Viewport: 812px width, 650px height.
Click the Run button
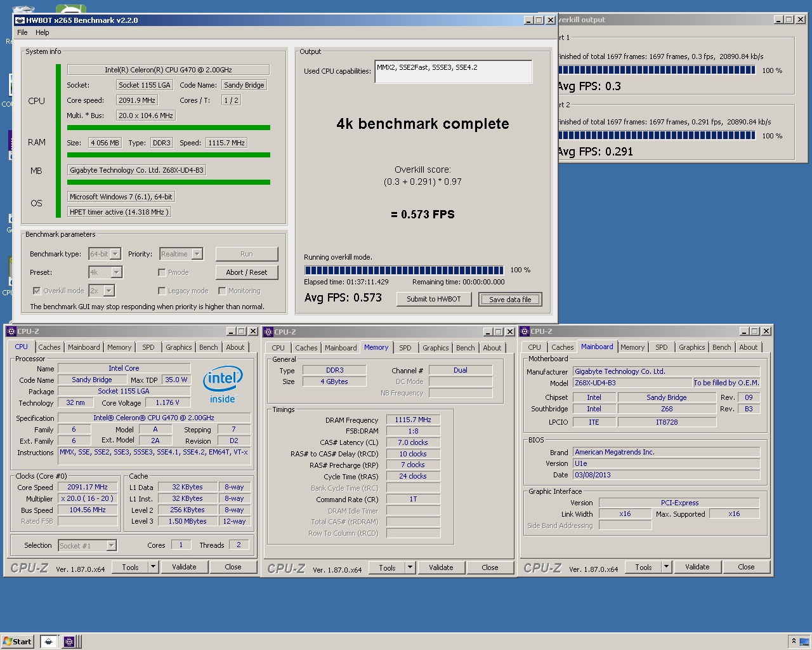[x=247, y=254]
